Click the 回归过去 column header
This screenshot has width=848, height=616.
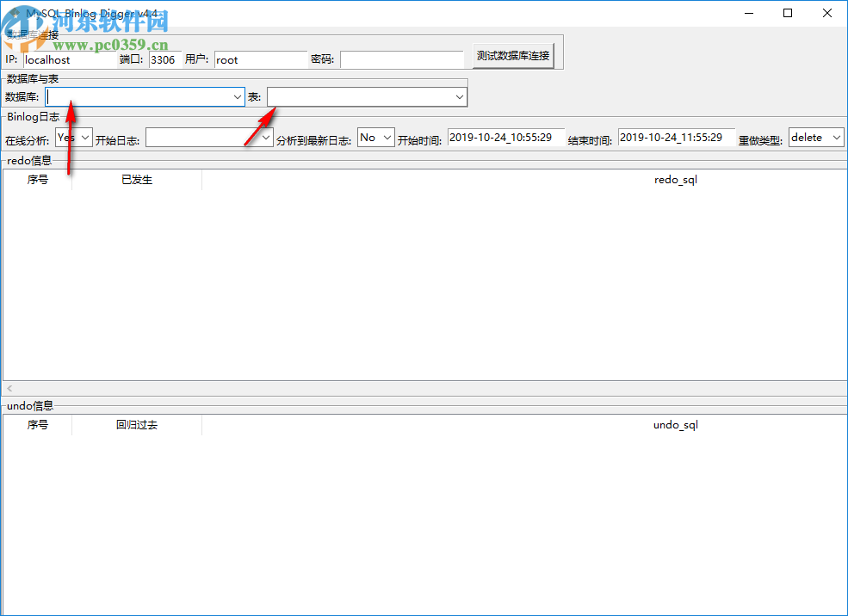point(136,424)
